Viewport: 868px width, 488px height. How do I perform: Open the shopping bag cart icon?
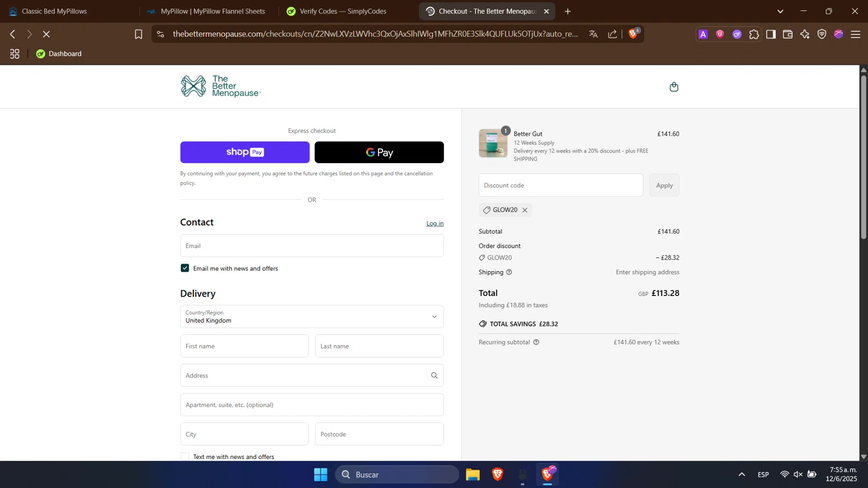pyautogui.click(x=674, y=87)
